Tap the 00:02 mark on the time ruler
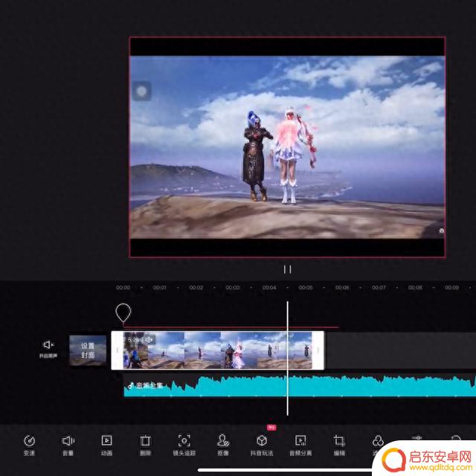The height and width of the screenshot is (476, 476). (x=196, y=288)
